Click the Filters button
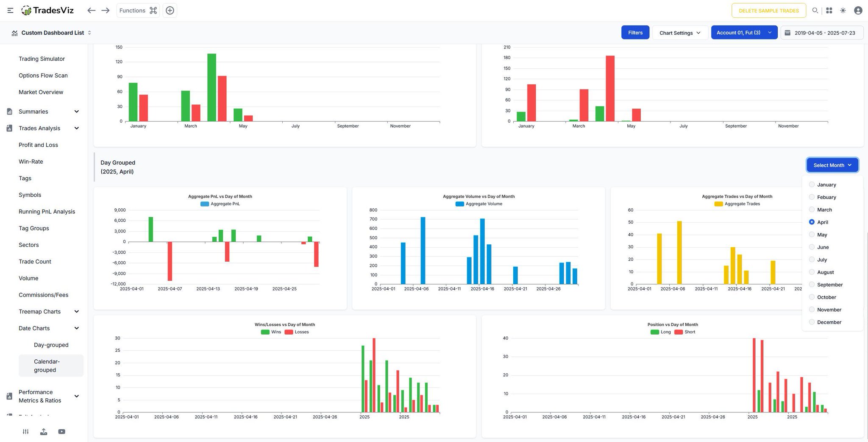This screenshot has height=442, width=868. (x=635, y=33)
